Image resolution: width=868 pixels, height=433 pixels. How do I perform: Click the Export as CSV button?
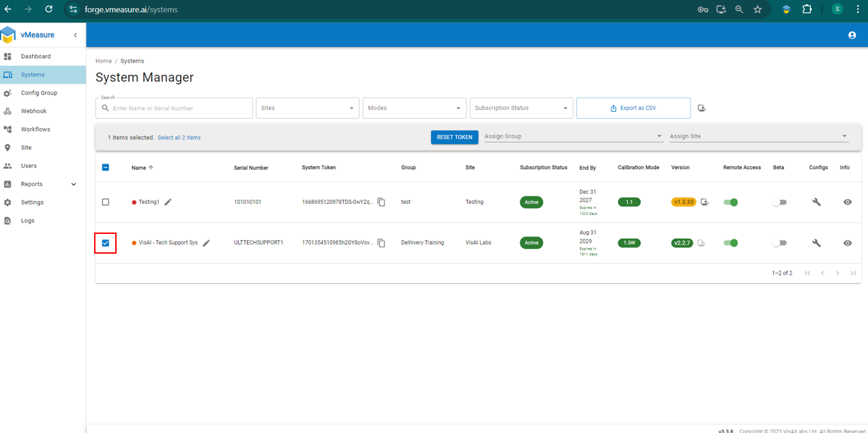[x=633, y=108]
